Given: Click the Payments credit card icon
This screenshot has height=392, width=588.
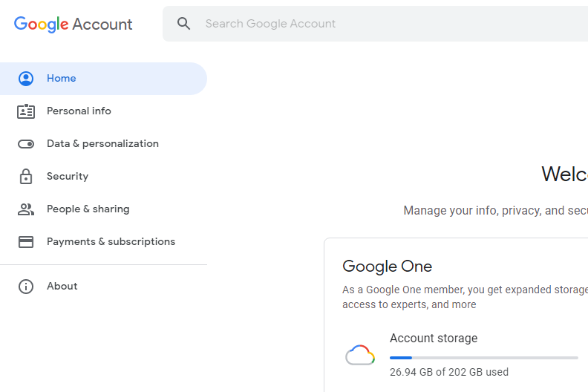Looking at the screenshot, I should [26, 242].
